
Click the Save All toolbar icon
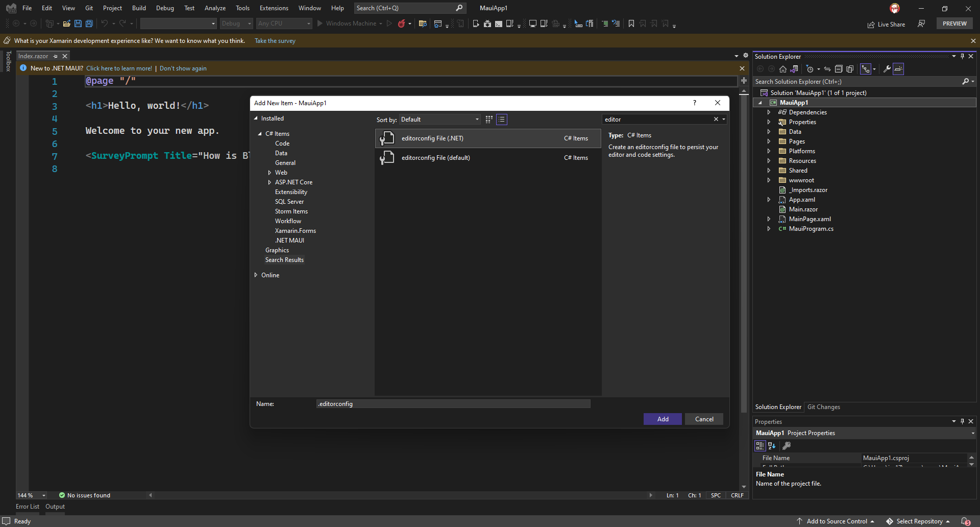click(x=89, y=23)
